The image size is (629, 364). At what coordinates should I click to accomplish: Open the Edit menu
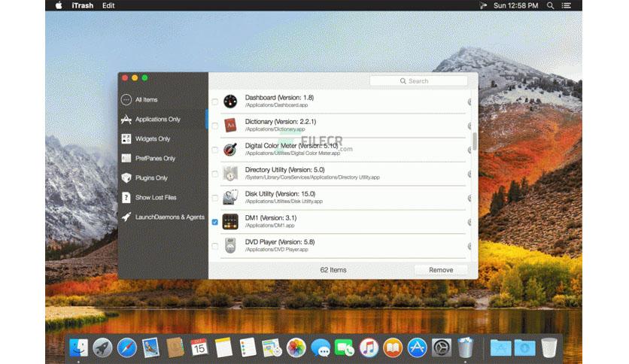(x=108, y=5)
